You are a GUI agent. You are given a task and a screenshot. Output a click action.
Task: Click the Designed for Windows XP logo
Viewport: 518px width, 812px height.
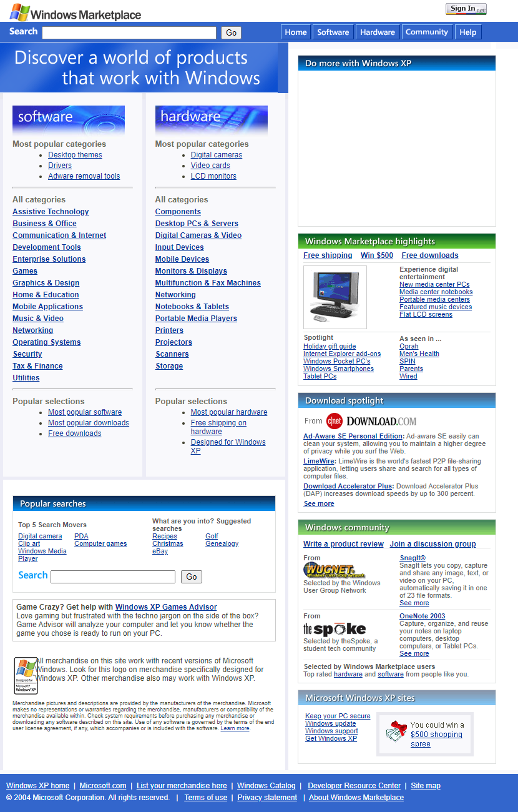tap(26, 676)
